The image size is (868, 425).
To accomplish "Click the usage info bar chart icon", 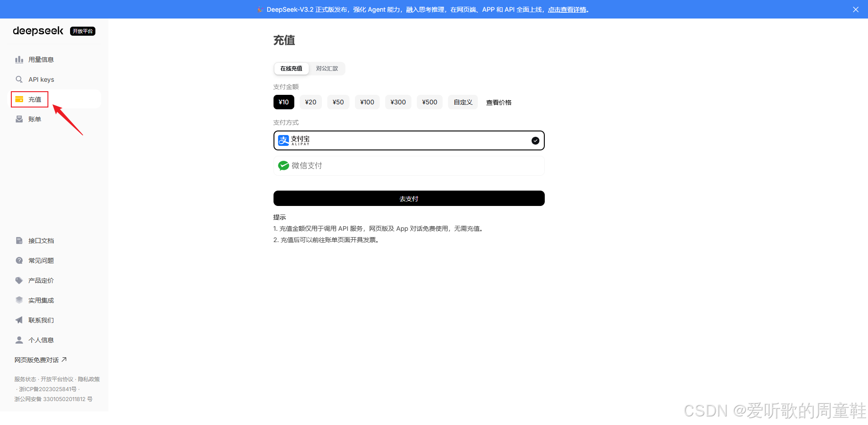I will [19, 60].
